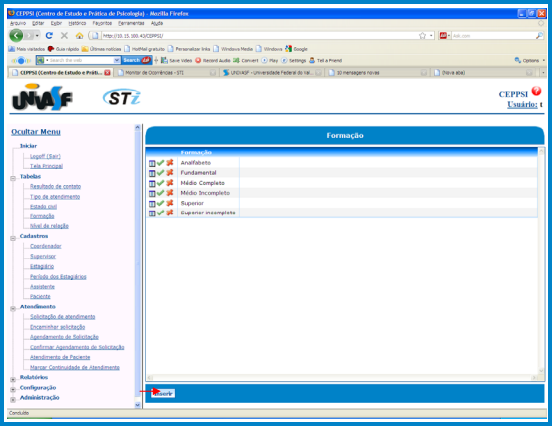Open the Editar menu

point(38,23)
